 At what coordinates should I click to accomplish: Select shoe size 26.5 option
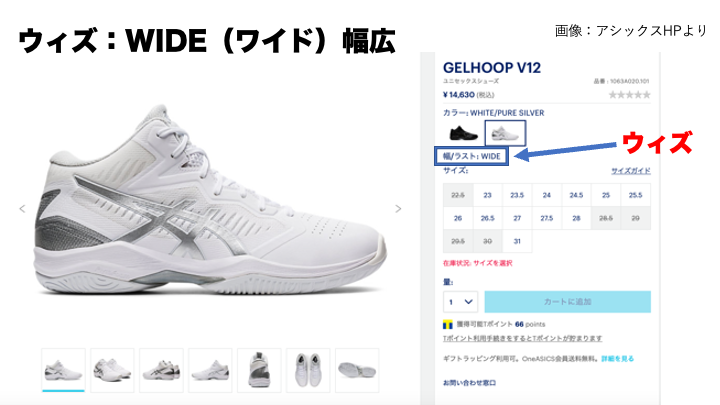488,218
